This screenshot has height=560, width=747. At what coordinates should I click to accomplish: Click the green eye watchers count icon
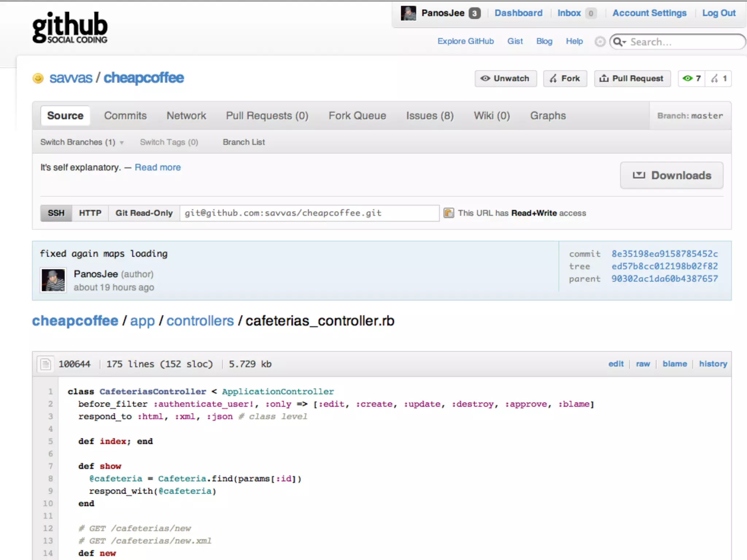pyautogui.click(x=688, y=78)
